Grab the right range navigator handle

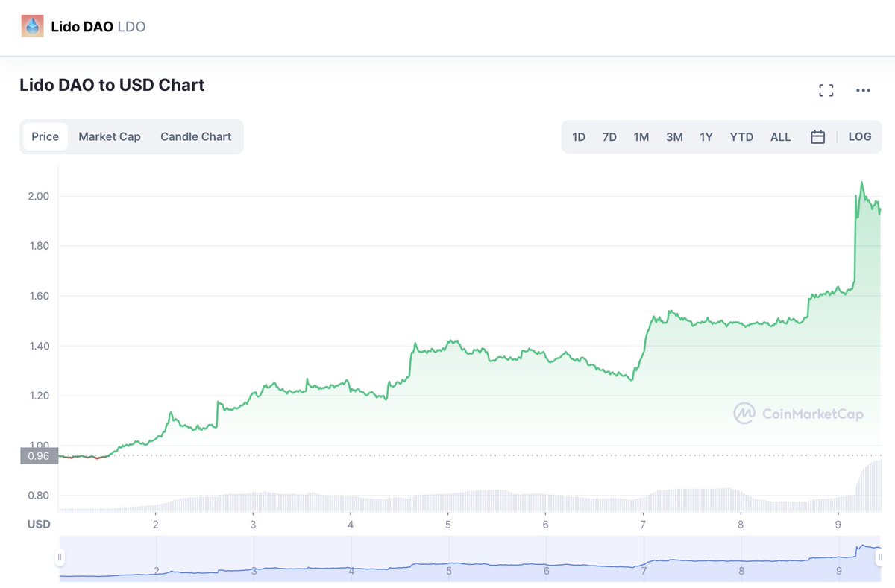pyautogui.click(x=881, y=557)
